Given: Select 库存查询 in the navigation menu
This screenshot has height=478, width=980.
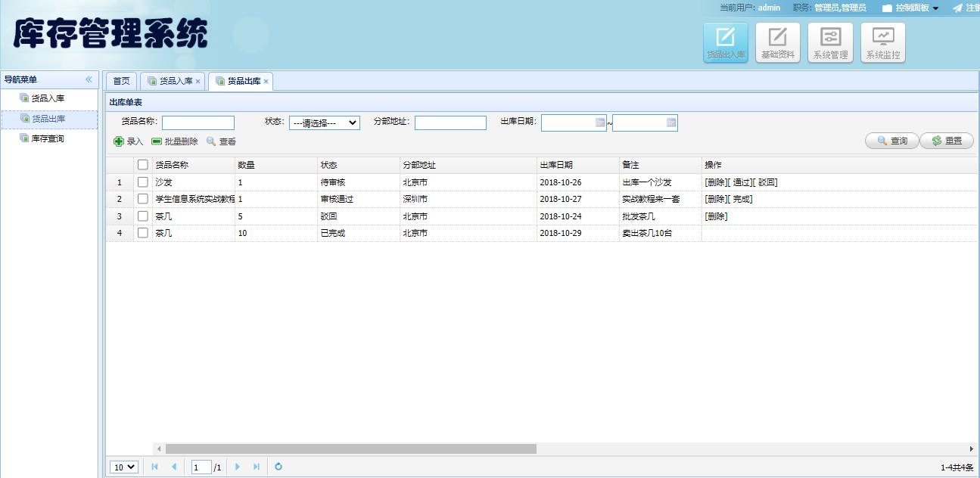Looking at the screenshot, I should click(x=47, y=138).
